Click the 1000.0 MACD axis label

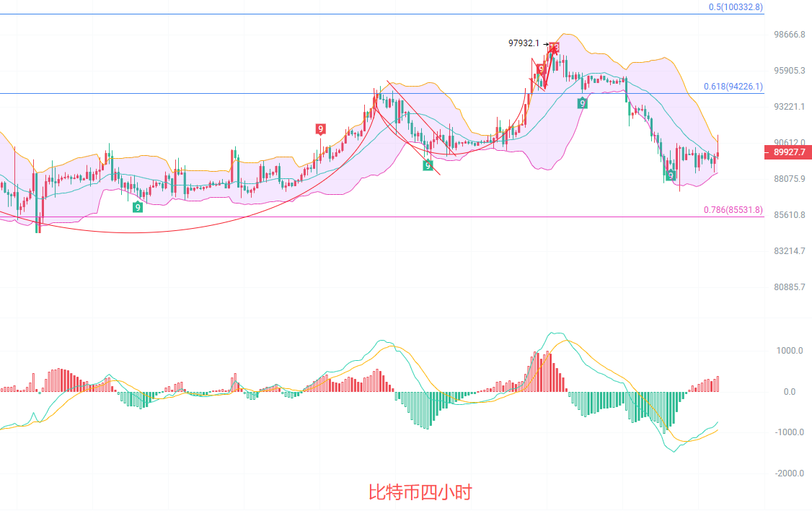(790, 351)
